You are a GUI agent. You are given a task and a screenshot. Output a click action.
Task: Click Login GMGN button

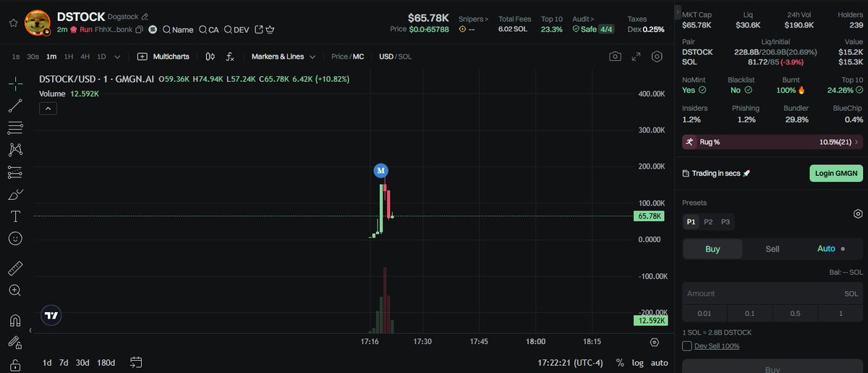coord(835,173)
